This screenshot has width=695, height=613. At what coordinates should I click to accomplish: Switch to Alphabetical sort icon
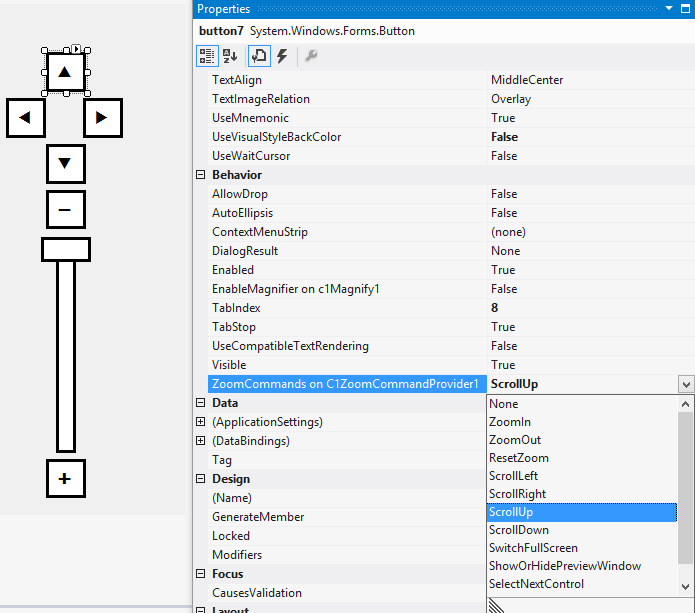tap(230, 57)
